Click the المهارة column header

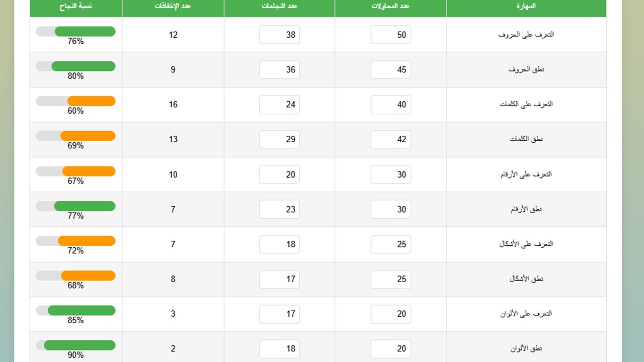(x=526, y=7)
